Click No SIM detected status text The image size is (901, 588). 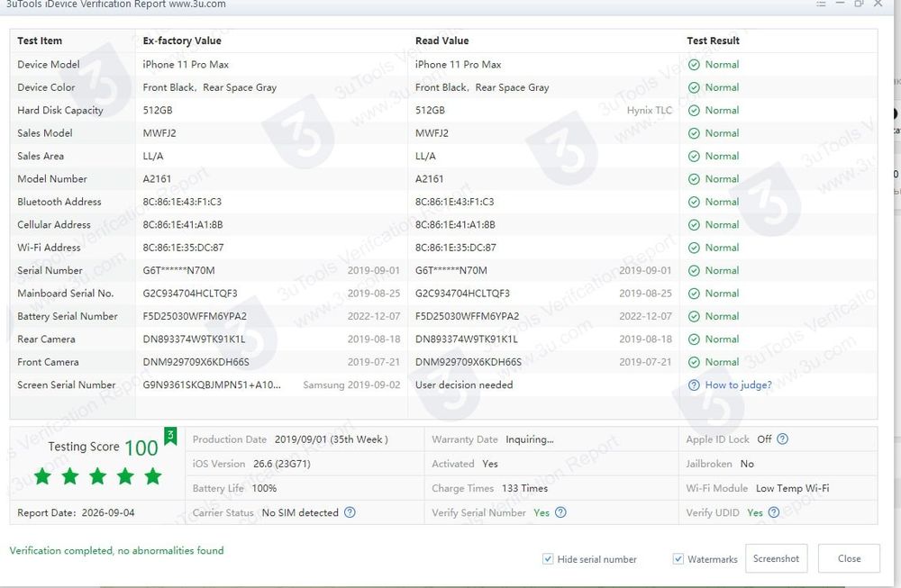[x=300, y=512]
